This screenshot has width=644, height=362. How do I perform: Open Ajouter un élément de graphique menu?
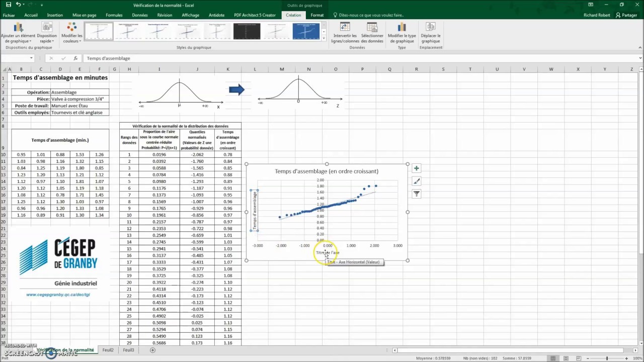[x=18, y=33]
